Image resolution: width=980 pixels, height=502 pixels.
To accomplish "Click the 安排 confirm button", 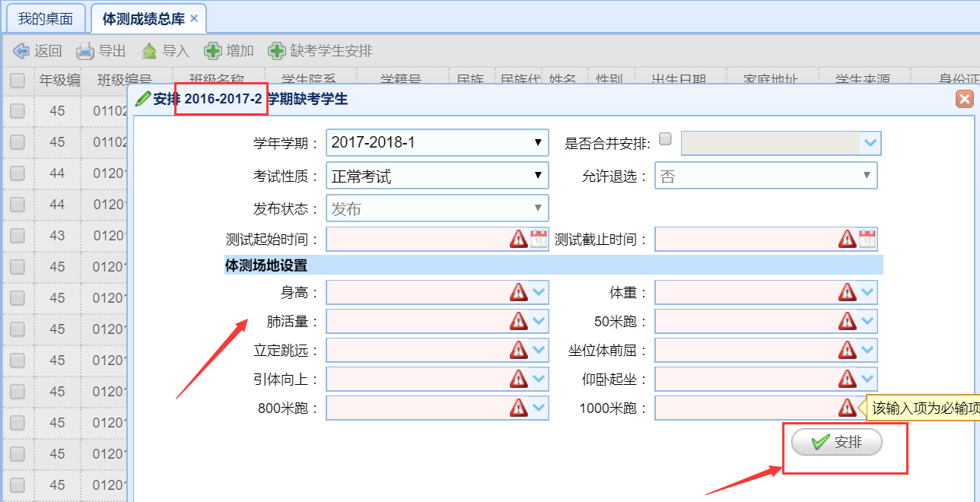I will (x=837, y=442).
